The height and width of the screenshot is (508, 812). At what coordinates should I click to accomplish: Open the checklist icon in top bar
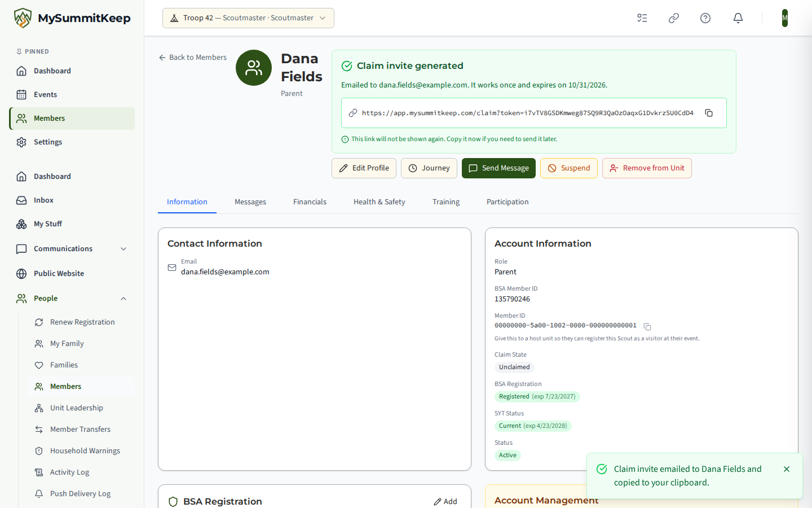642,18
